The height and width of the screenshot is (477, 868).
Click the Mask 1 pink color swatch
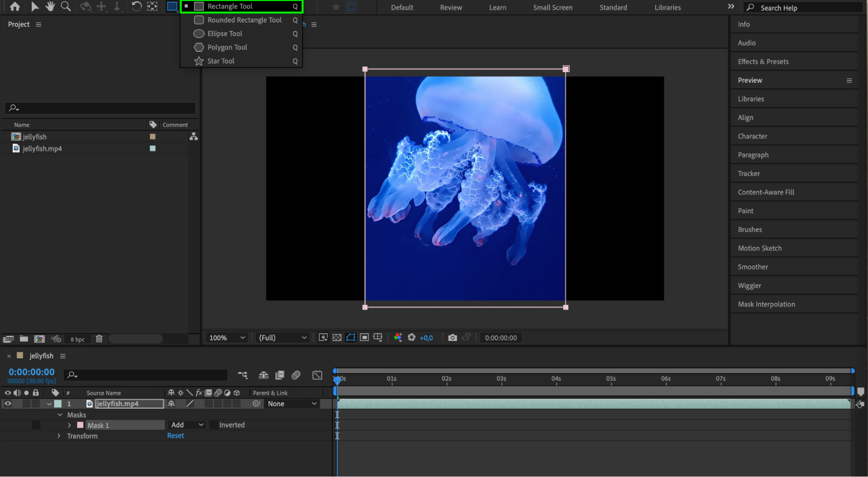coord(80,425)
